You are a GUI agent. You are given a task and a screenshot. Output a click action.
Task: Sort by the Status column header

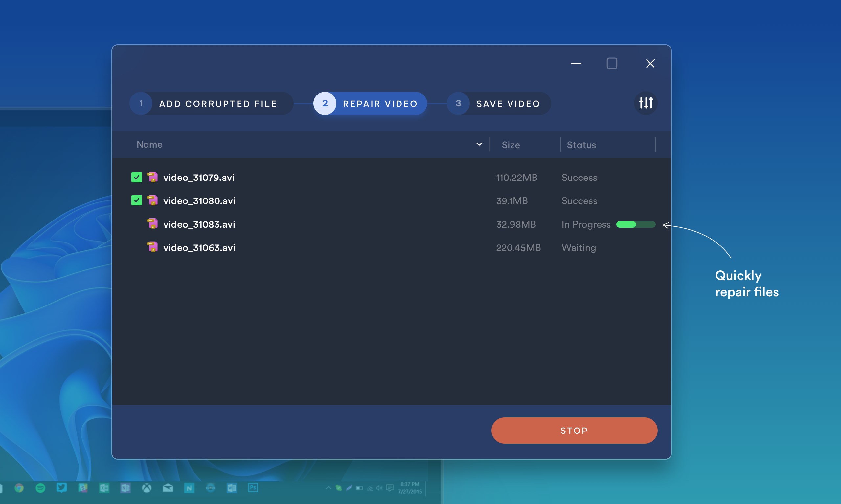click(581, 145)
